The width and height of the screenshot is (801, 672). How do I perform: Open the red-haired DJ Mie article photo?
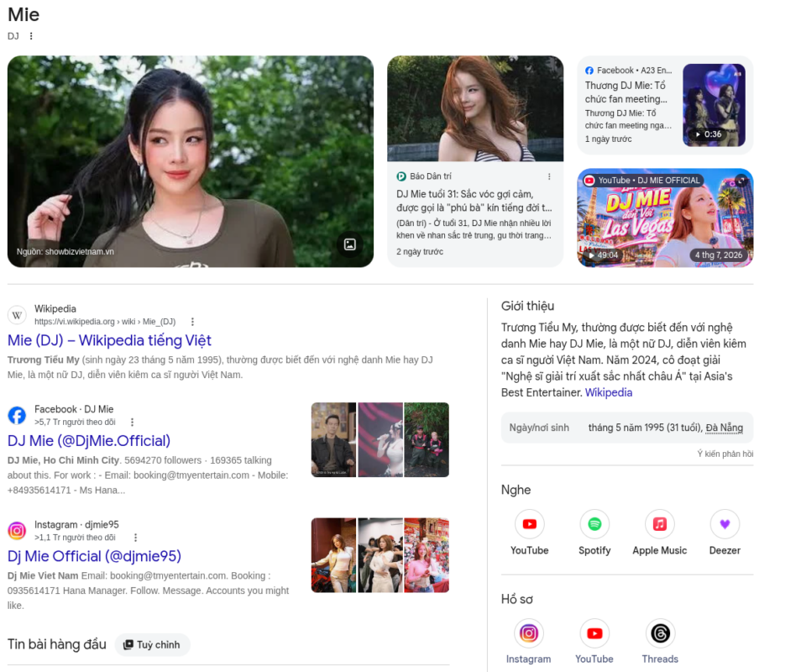click(x=475, y=108)
